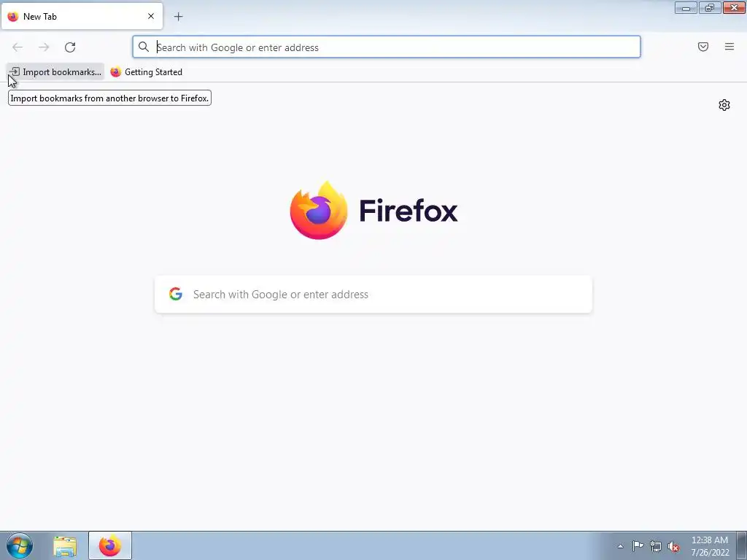Open Getting Started bookmark
The height and width of the screenshot is (560, 747).
coord(146,72)
